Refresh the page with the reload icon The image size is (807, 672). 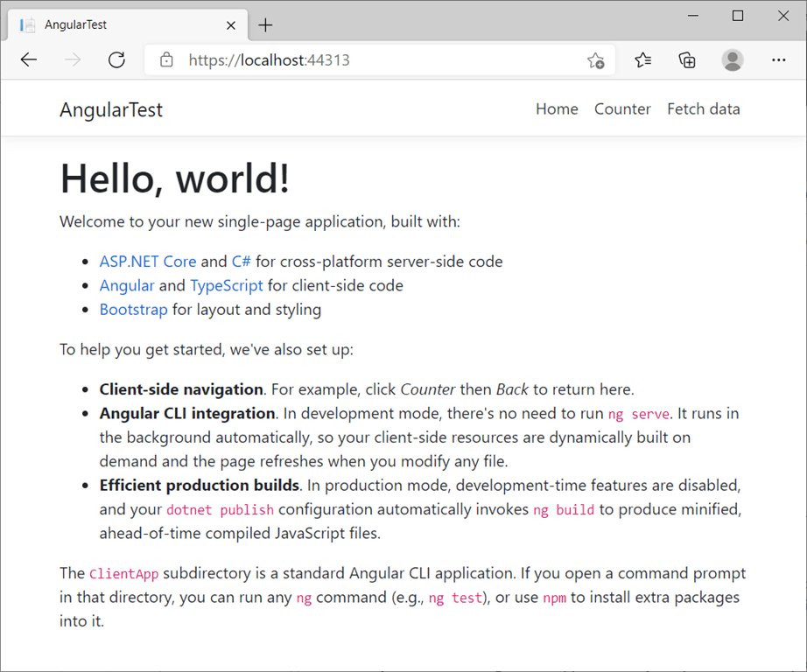(x=117, y=59)
